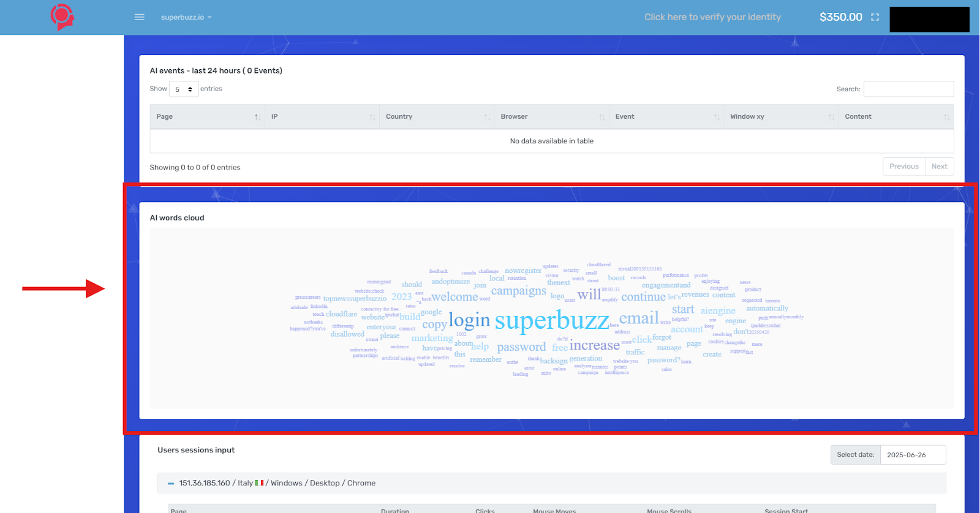Sort the table by Content column
The height and width of the screenshot is (513, 980).
(897, 116)
